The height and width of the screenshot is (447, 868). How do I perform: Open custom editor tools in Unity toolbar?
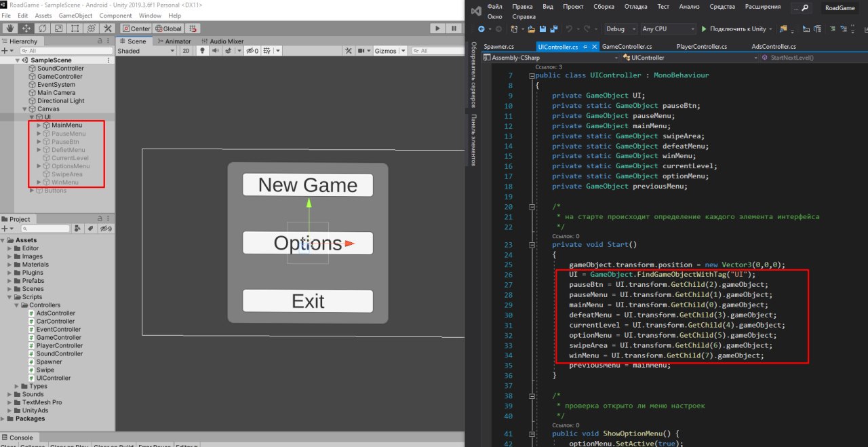point(108,28)
